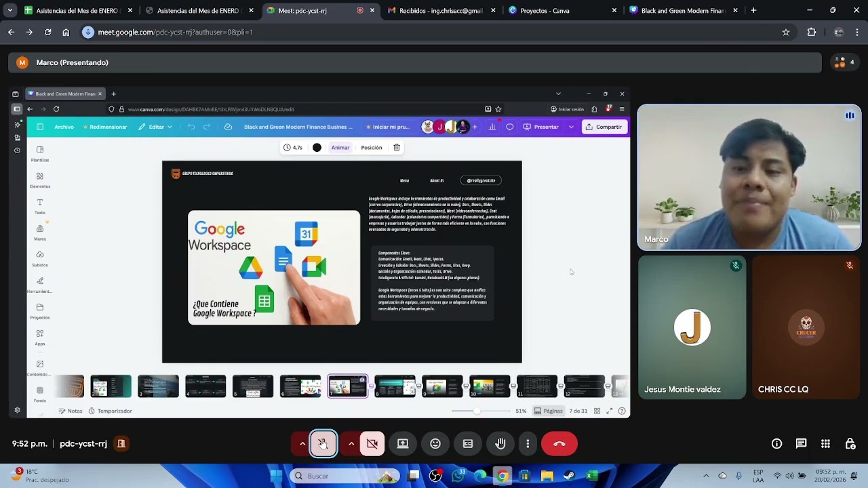Toggle closed captions in Meet

(x=468, y=443)
